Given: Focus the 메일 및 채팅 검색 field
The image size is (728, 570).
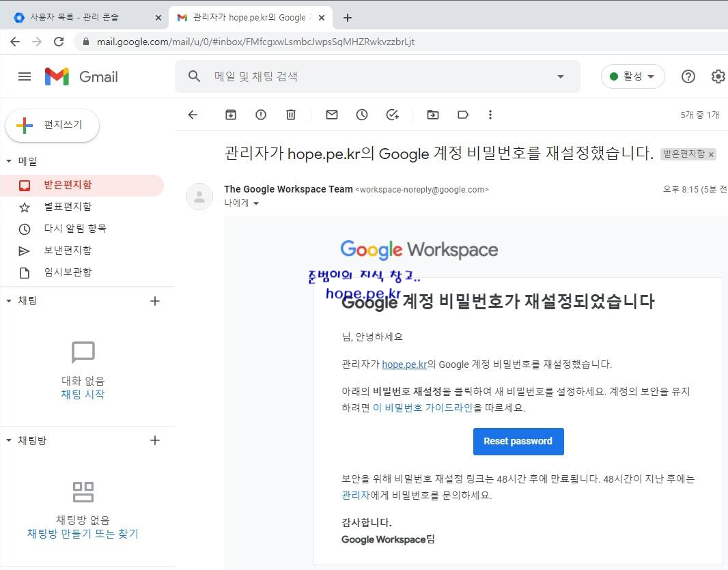Looking at the screenshot, I should (x=376, y=76).
